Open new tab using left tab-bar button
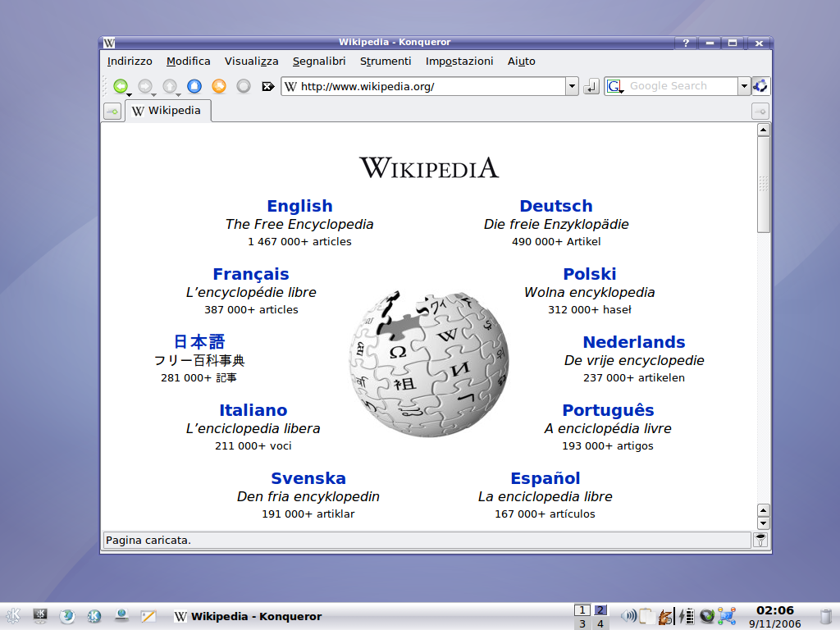The image size is (840, 630). (112, 111)
